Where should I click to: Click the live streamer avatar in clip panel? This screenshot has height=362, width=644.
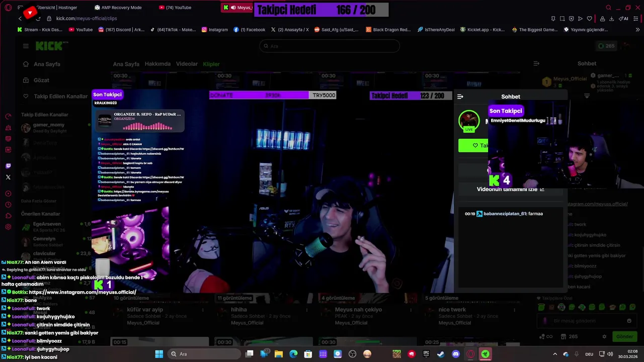coord(469,121)
